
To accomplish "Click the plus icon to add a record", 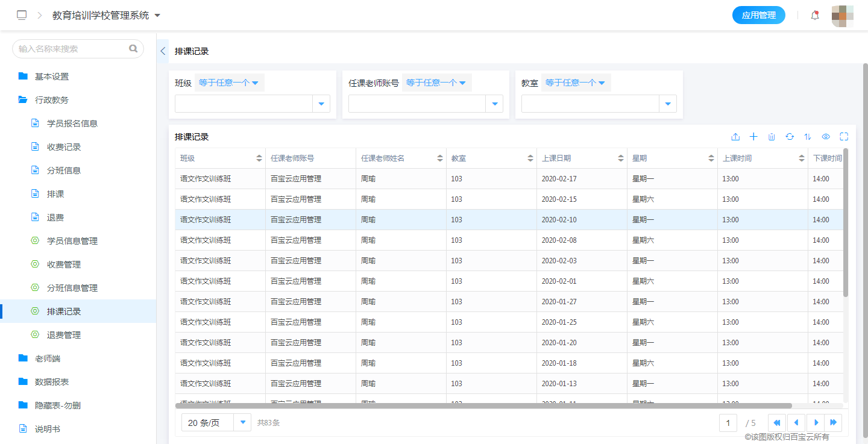I will point(753,137).
